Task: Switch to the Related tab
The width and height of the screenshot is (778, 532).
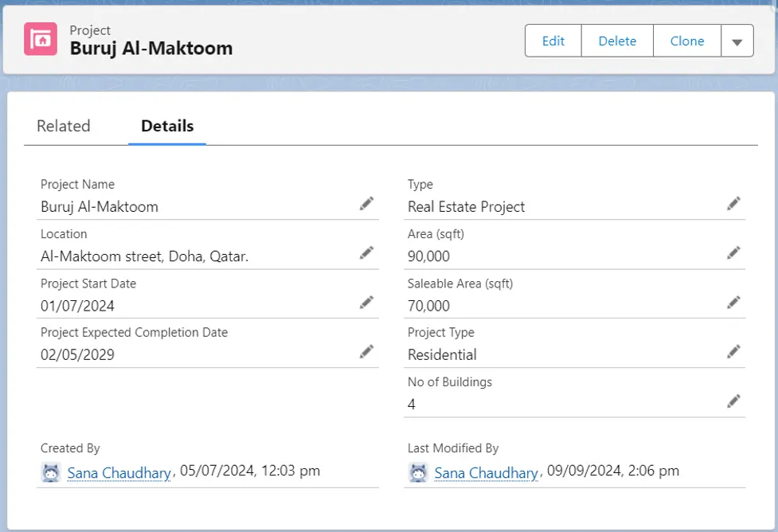Action: 64,126
